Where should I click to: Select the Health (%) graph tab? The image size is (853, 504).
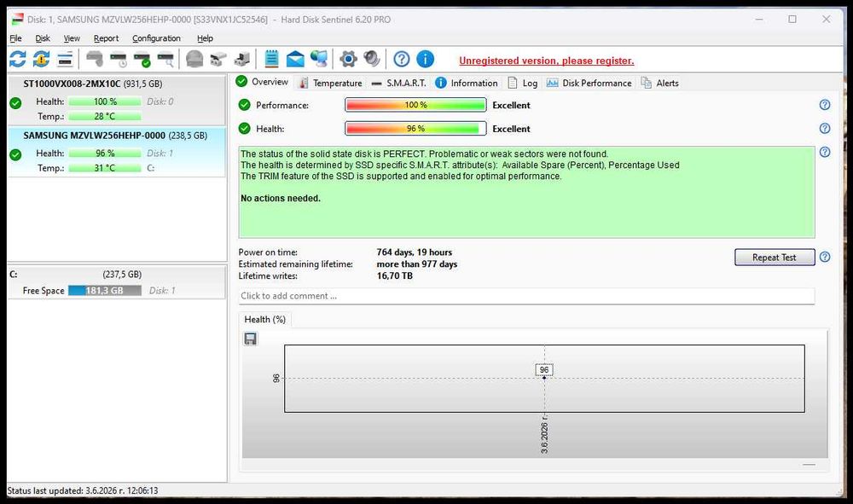click(x=265, y=319)
